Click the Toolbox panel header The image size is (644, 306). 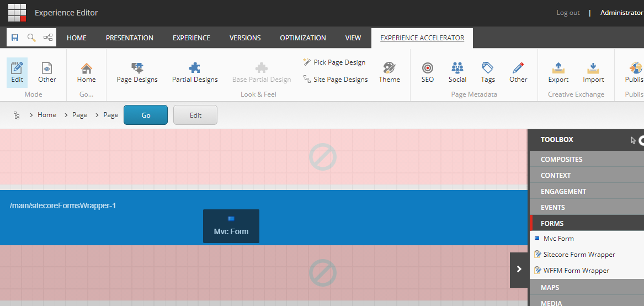point(587,140)
